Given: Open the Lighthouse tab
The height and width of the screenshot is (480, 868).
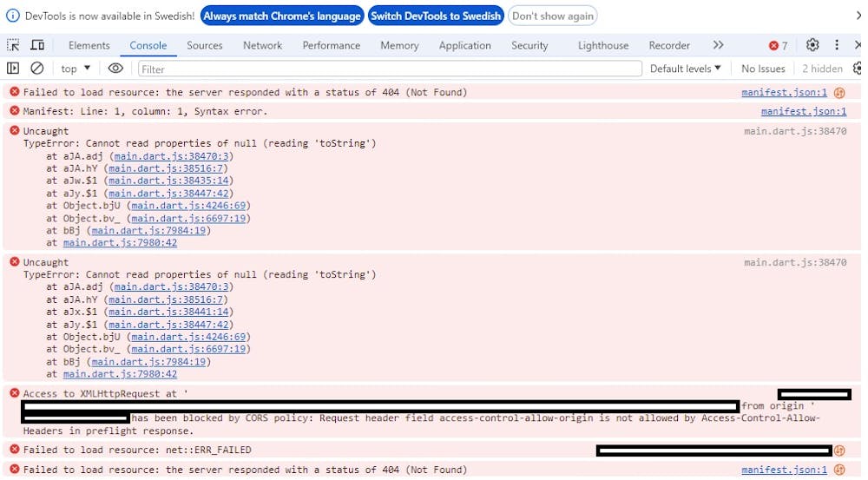Looking at the screenshot, I should pyautogui.click(x=603, y=45).
